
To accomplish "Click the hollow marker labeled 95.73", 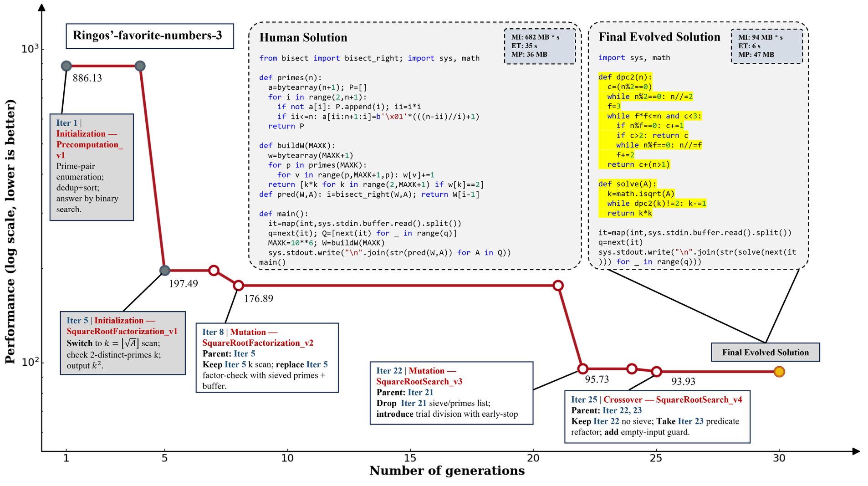I will pyautogui.click(x=582, y=368).
